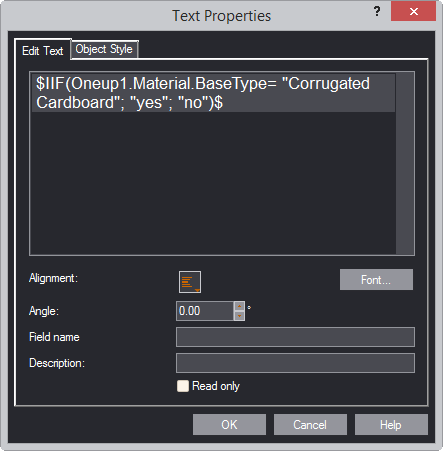Focus the Description input box

pyautogui.click(x=295, y=363)
